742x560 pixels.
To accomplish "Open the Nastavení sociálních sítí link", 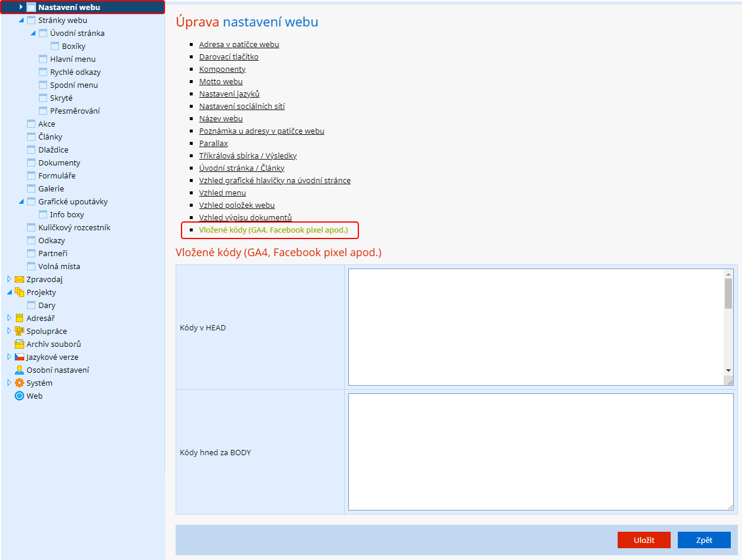I will coord(242,106).
